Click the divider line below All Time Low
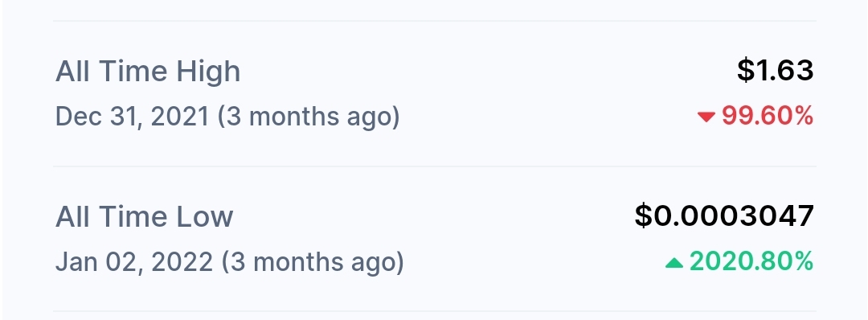 point(435,311)
